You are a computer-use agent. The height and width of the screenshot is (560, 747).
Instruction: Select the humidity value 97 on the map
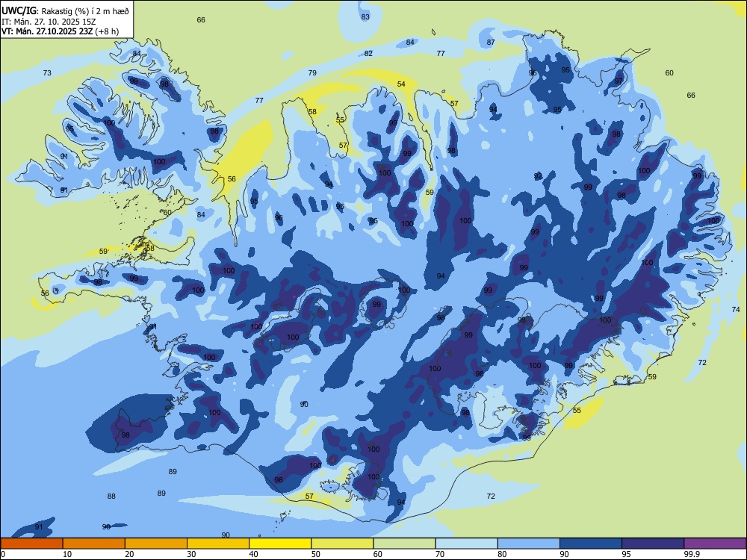[619, 81]
